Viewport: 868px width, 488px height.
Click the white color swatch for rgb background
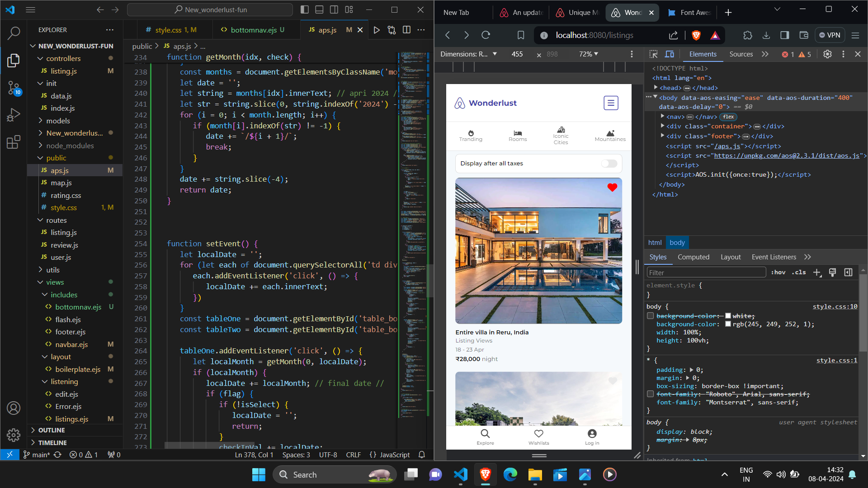728,324
